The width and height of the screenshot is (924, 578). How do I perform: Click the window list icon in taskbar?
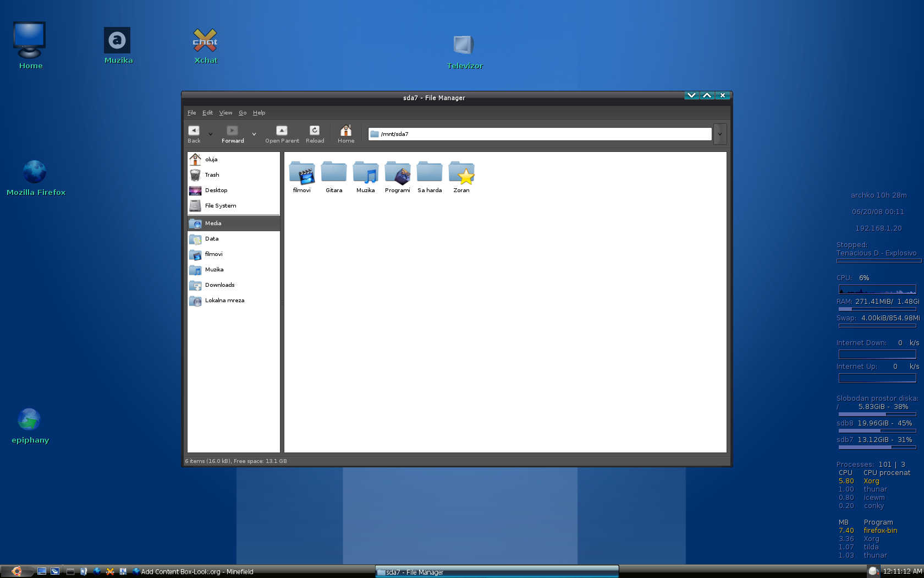coord(55,571)
